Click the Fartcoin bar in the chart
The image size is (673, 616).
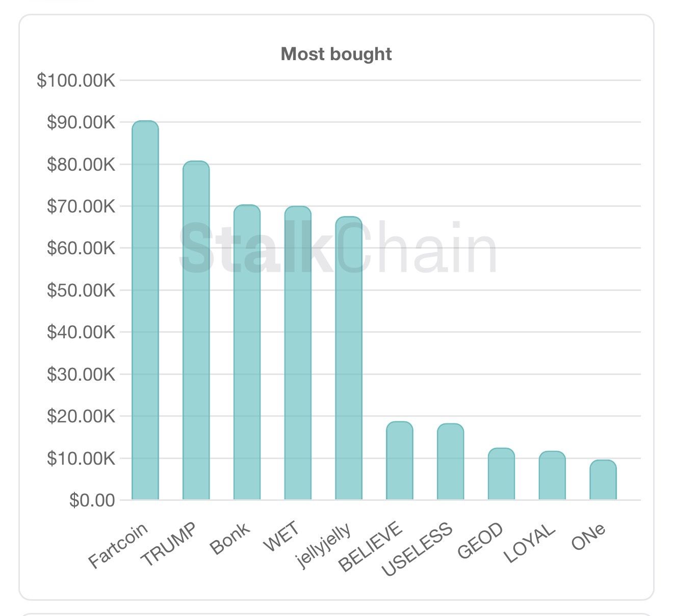[145, 310]
